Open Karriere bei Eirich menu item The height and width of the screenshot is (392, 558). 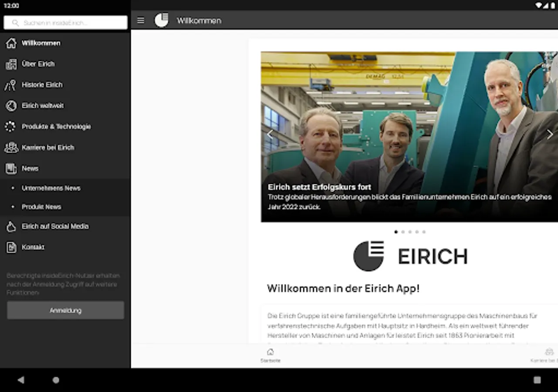pyautogui.click(x=65, y=148)
